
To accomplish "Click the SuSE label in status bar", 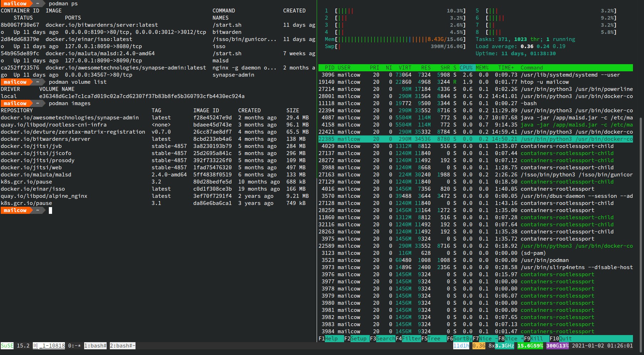I will pos(7,346).
